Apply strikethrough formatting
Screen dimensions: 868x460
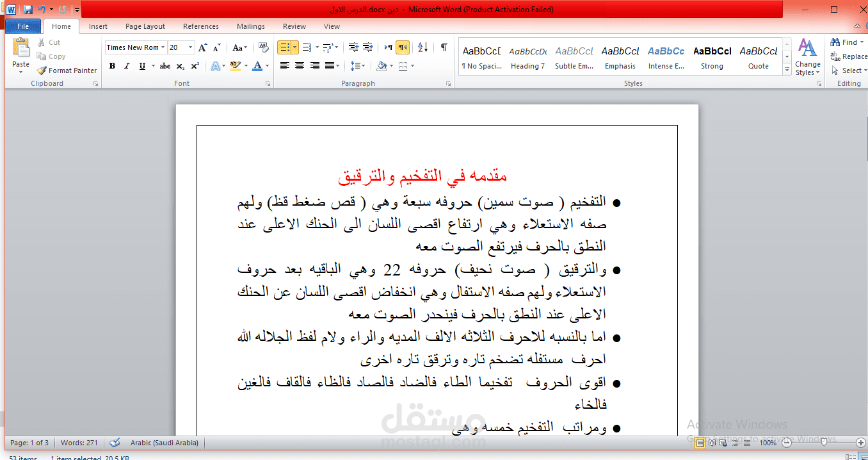point(165,66)
